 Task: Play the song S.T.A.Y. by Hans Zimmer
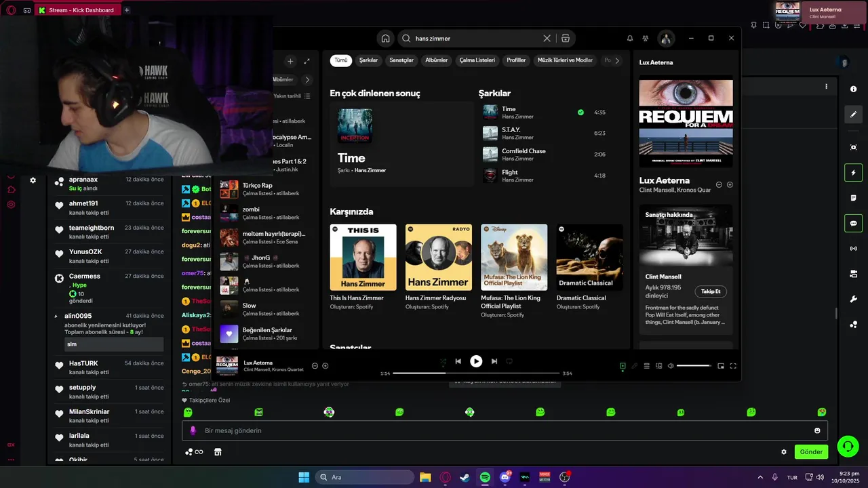click(x=544, y=133)
